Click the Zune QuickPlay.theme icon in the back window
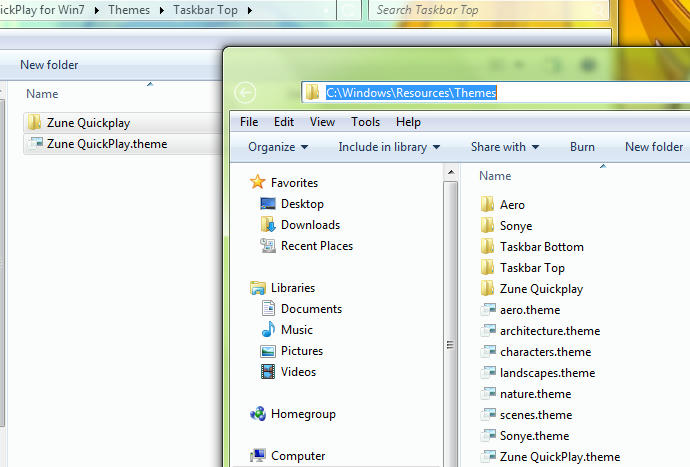Image resolution: width=690 pixels, height=467 pixels. click(35, 143)
